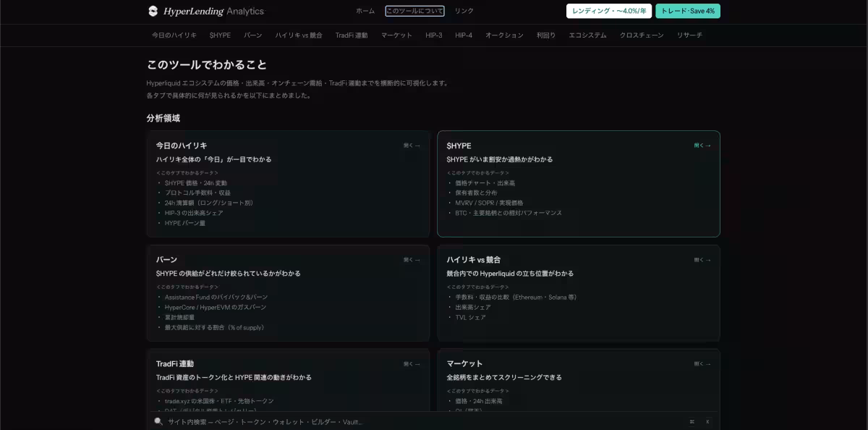Click '出来高シェア' item in 競合 card
Screen dimensions: 868x430
pyautogui.click(x=474, y=308)
